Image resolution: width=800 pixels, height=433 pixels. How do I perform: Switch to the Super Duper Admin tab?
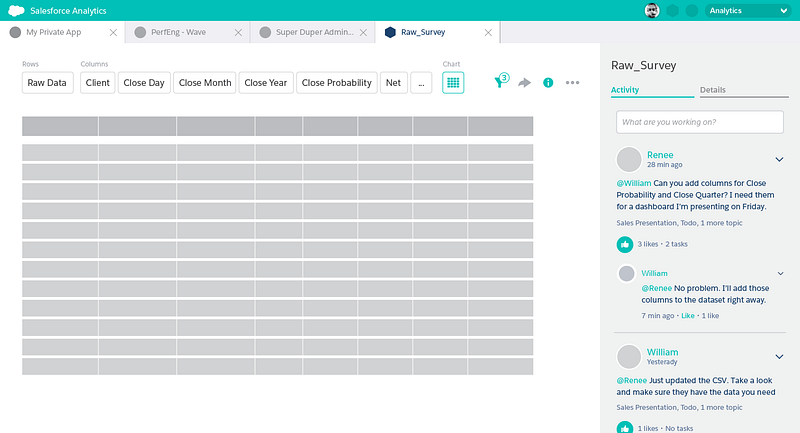(314, 32)
